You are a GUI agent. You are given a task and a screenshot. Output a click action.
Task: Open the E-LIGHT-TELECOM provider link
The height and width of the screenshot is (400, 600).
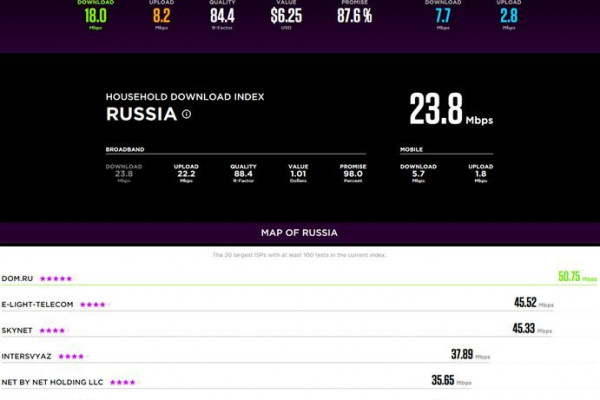point(38,304)
